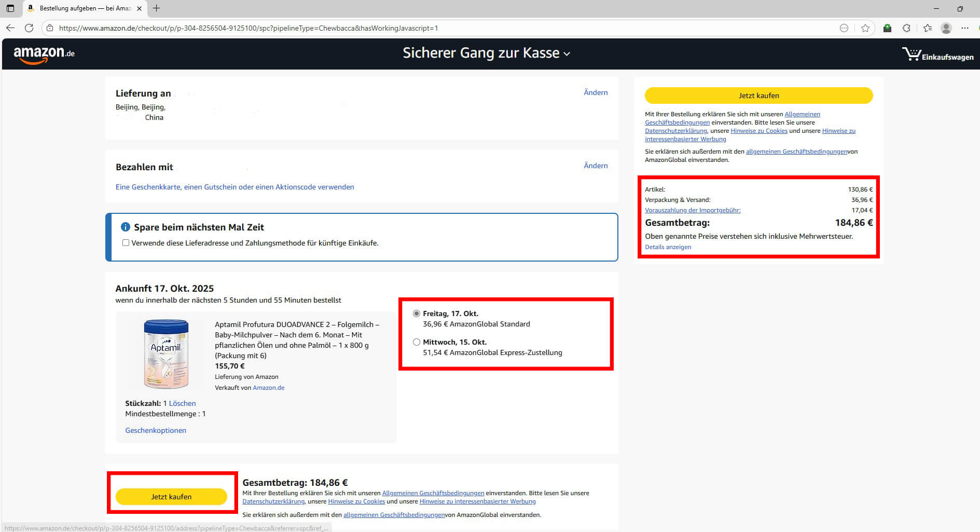
Task: Click the Aptamil product image
Action: 166,354
